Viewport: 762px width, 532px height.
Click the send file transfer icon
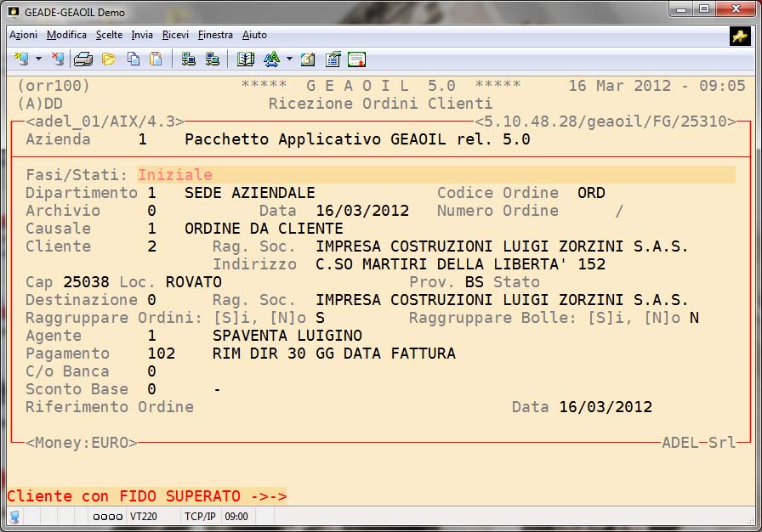[x=188, y=59]
